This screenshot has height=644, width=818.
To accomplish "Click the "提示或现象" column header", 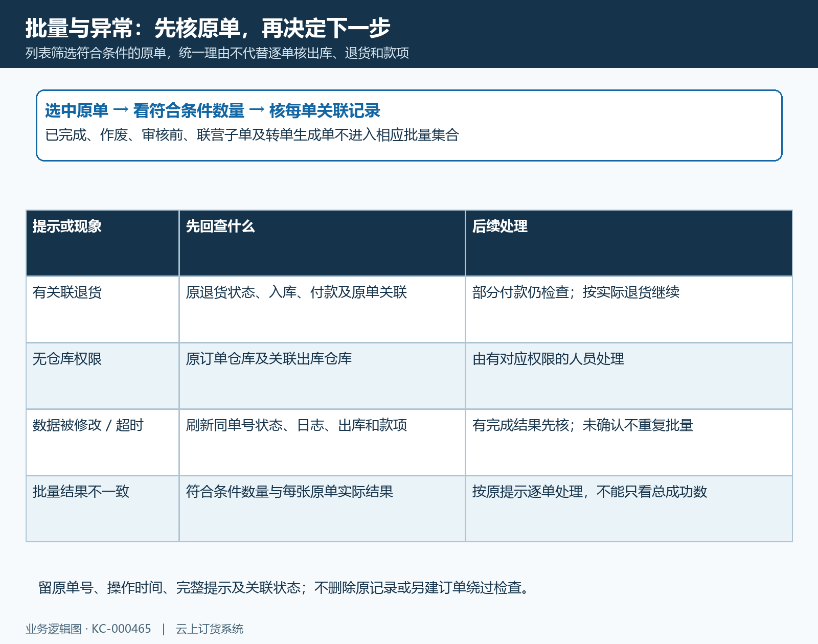I will pyautogui.click(x=102, y=243).
